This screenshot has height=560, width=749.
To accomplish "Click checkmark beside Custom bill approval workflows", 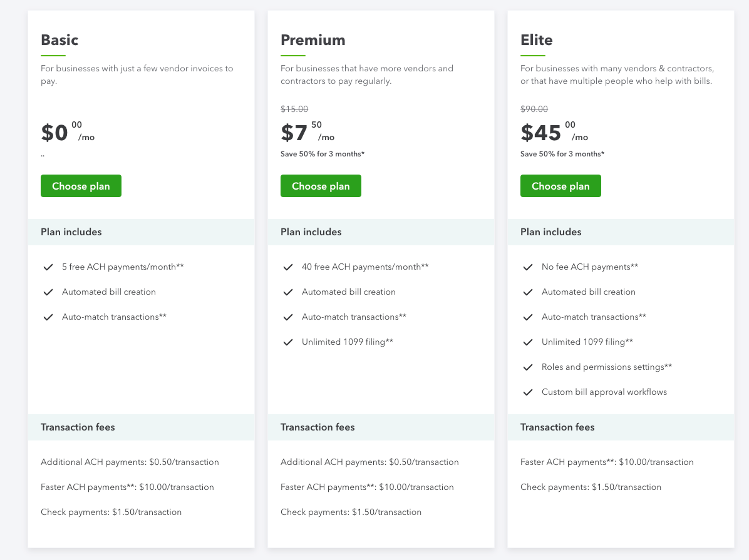I will coord(528,392).
